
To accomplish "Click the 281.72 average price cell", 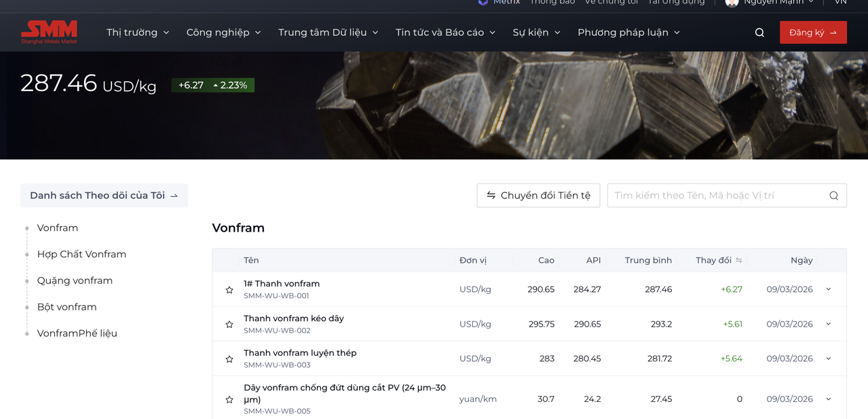I will [x=660, y=359].
